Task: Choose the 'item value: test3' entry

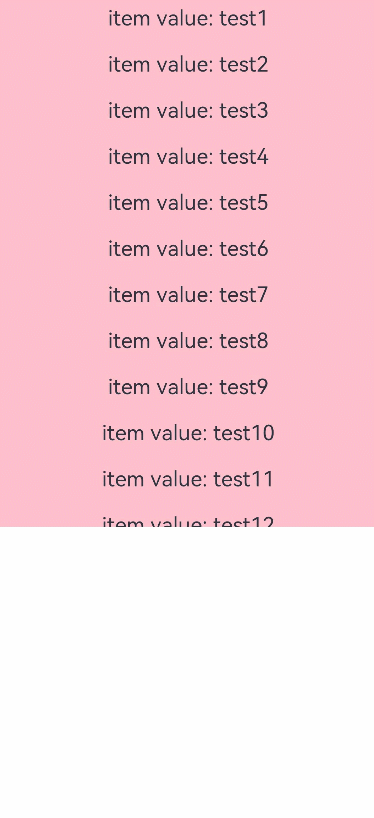Action: click(x=187, y=111)
